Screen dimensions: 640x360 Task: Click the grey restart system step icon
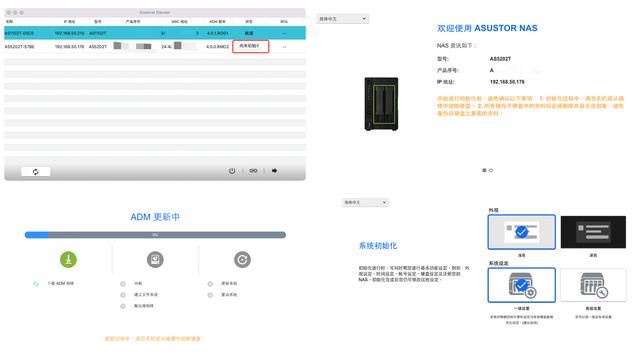coord(242,260)
